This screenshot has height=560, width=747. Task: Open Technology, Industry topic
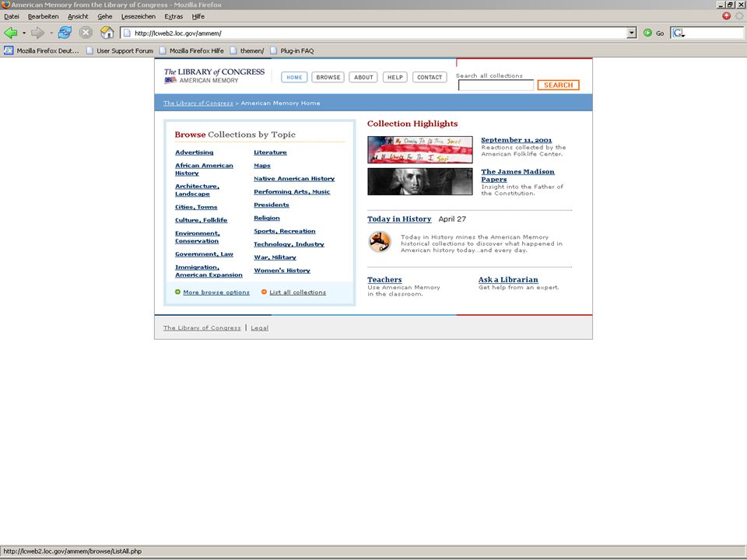289,244
